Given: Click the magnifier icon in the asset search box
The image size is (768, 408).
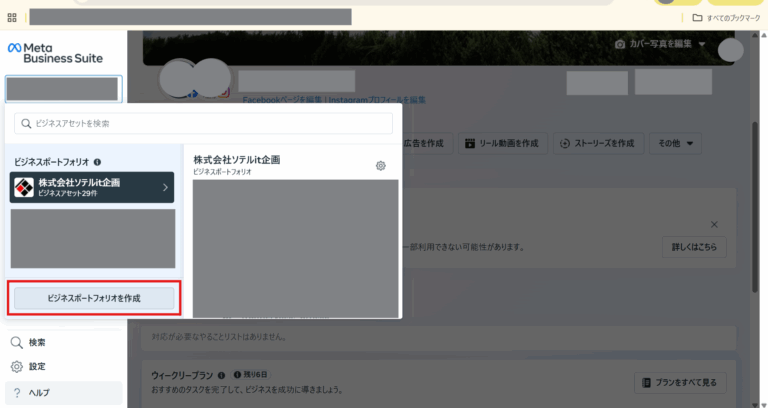Looking at the screenshot, I should [26, 123].
